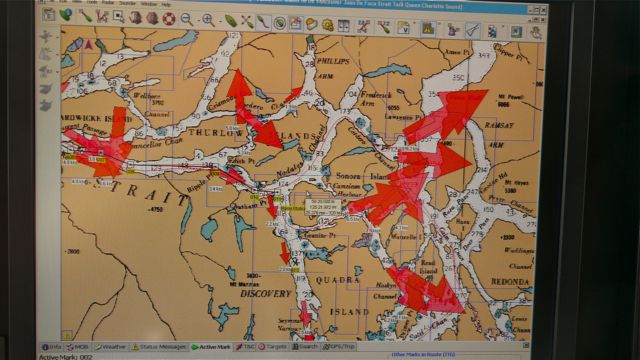The image size is (640, 360).
Task: Click the blue figure toolbar icon
Action: pyautogui.click(x=493, y=31)
